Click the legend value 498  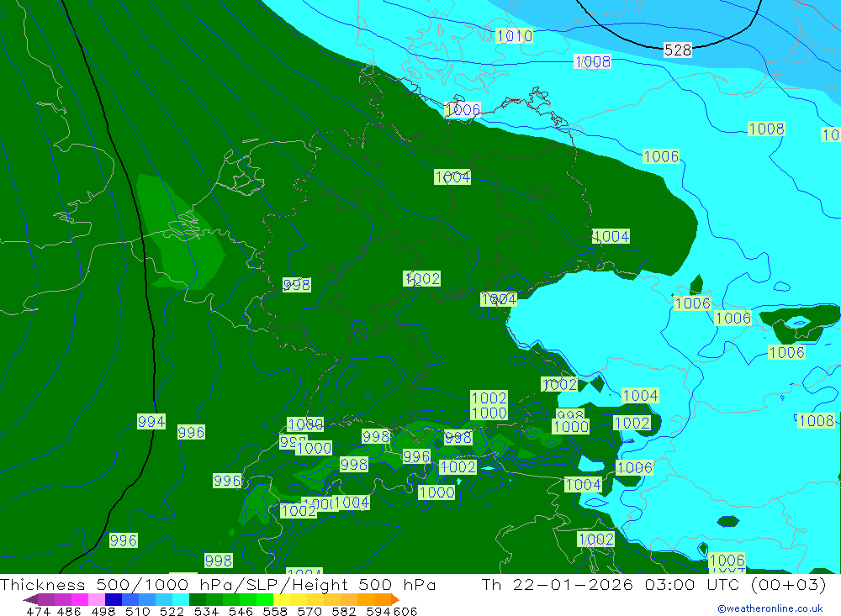103,611
